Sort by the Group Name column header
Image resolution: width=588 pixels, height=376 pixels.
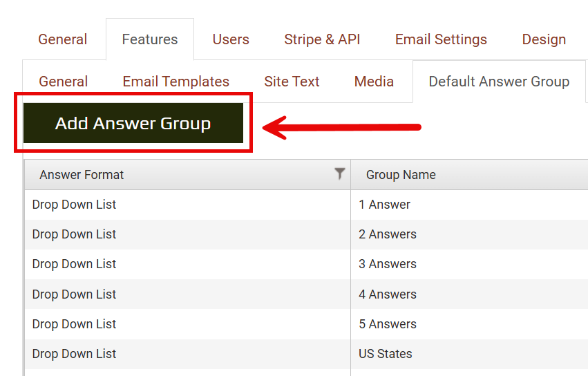tap(401, 175)
